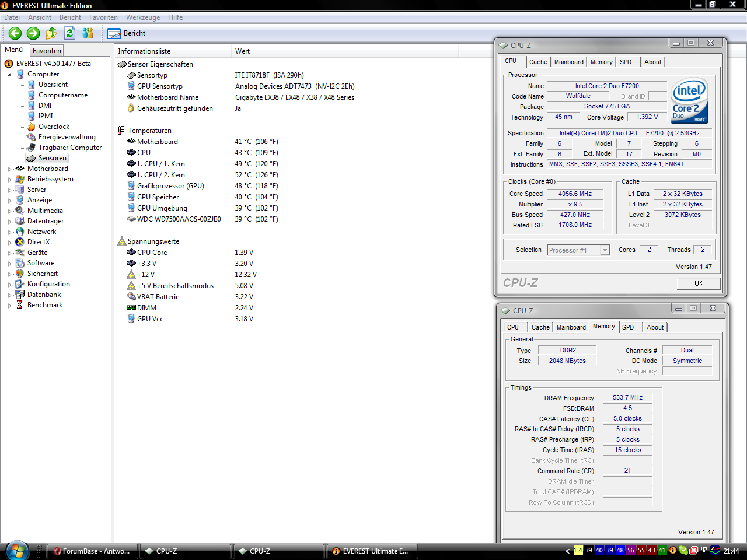
Task: Expand the Konfiguration tree node
Action: 9,285
